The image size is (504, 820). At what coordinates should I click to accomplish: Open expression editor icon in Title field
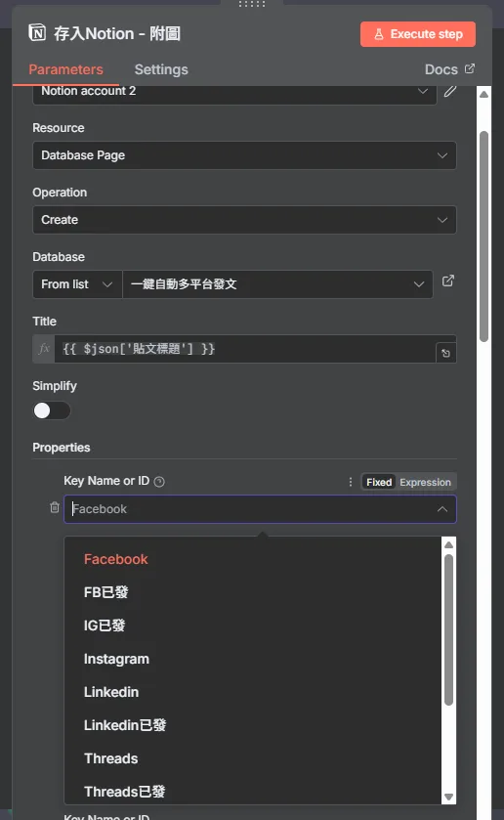click(445, 353)
